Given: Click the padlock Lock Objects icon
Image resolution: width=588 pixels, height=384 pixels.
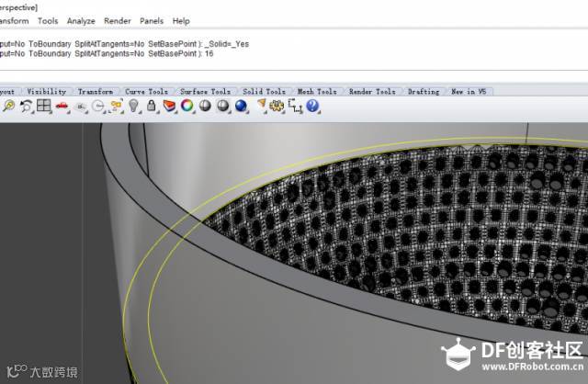Looking at the screenshot, I should (152, 107).
